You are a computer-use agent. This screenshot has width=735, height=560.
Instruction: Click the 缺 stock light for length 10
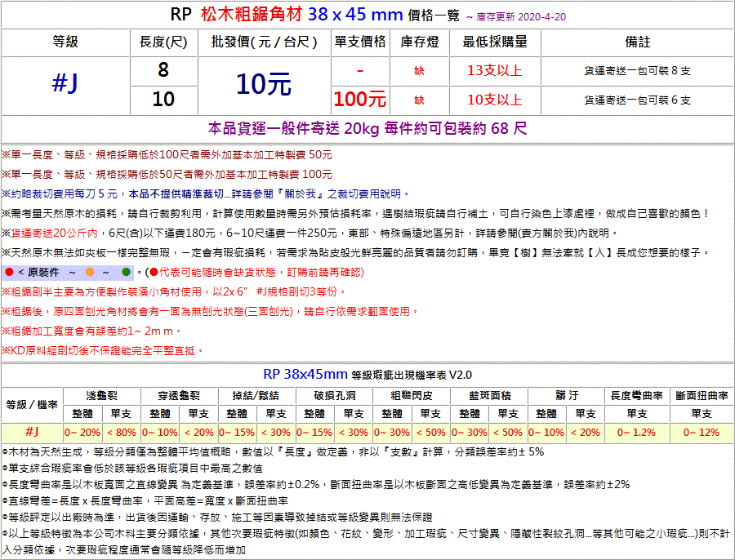(x=419, y=100)
